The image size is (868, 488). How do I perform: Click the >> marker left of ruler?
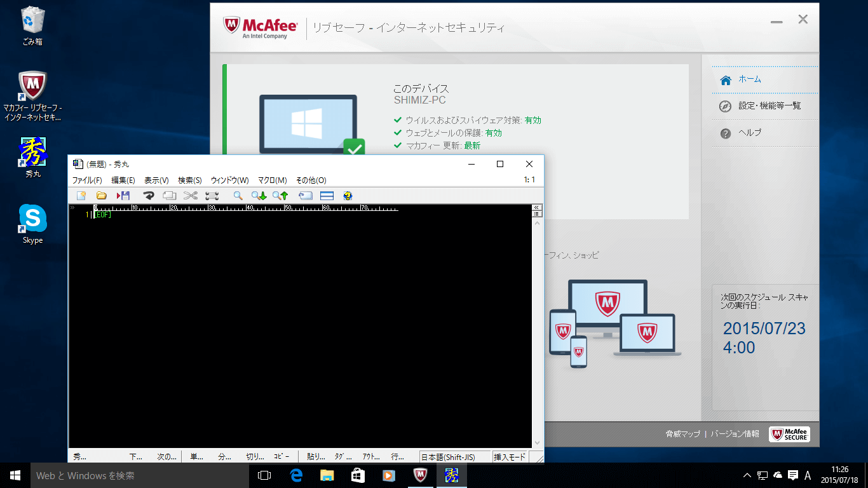click(x=72, y=208)
